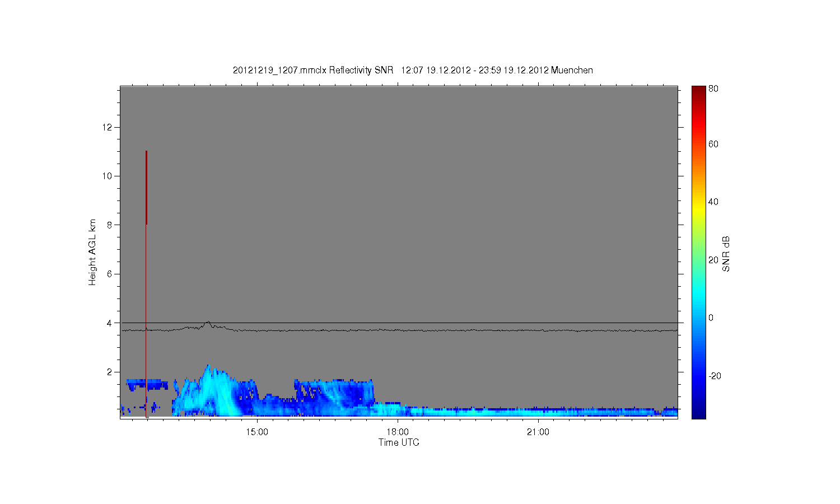Click the height tick label 4
Viewport: 840px width, 504px height.
click(110, 323)
